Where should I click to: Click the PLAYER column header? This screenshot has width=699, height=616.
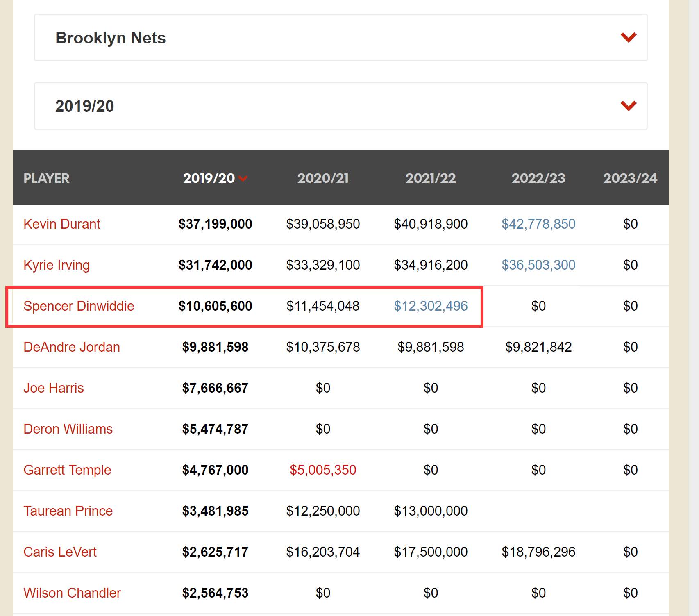(x=46, y=178)
